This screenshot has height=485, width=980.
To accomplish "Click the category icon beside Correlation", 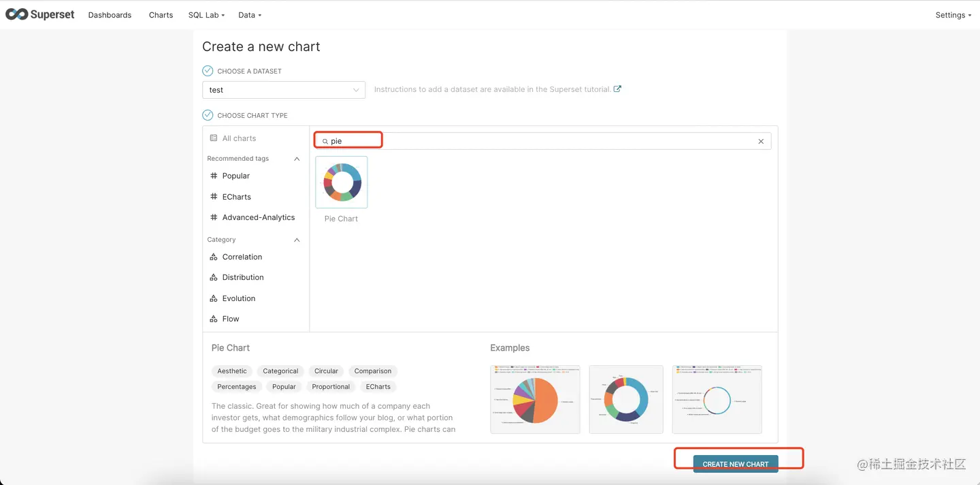I will tap(214, 257).
